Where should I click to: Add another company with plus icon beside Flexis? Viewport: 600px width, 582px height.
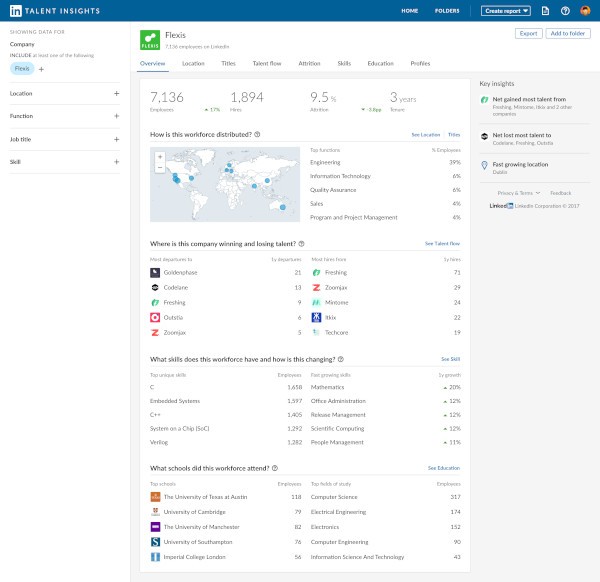pos(41,69)
